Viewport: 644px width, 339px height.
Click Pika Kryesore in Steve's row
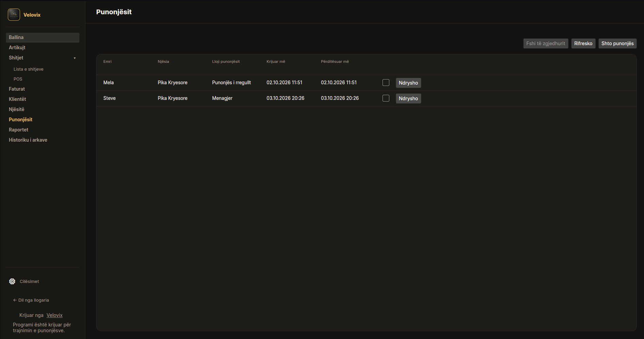point(172,98)
